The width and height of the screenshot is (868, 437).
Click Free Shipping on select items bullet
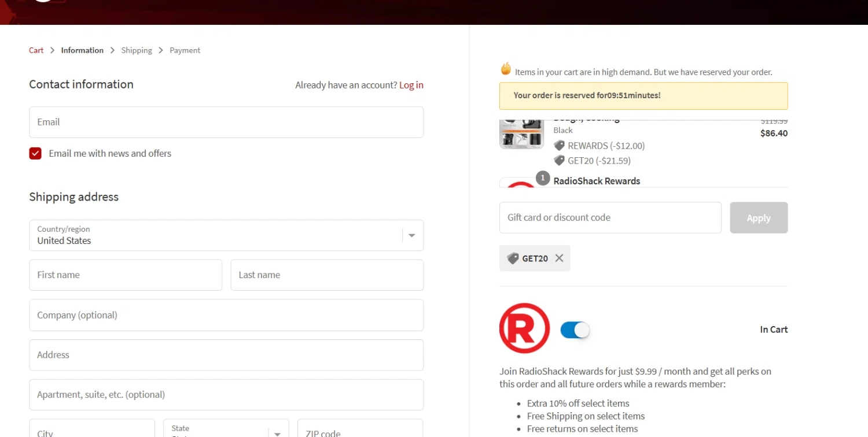pos(586,416)
